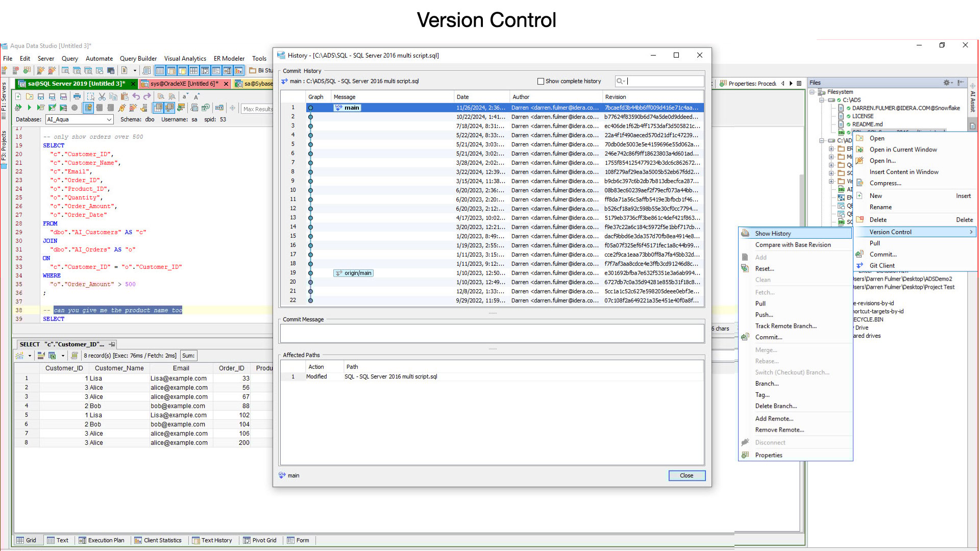
Task: Click the green Execute query play icon
Action: coord(29,108)
